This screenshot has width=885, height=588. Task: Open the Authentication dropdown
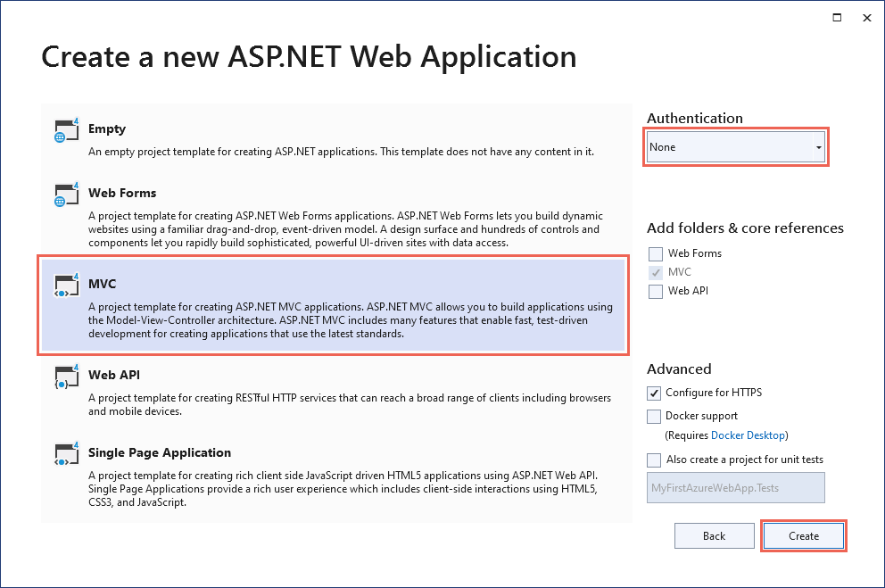(737, 147)
